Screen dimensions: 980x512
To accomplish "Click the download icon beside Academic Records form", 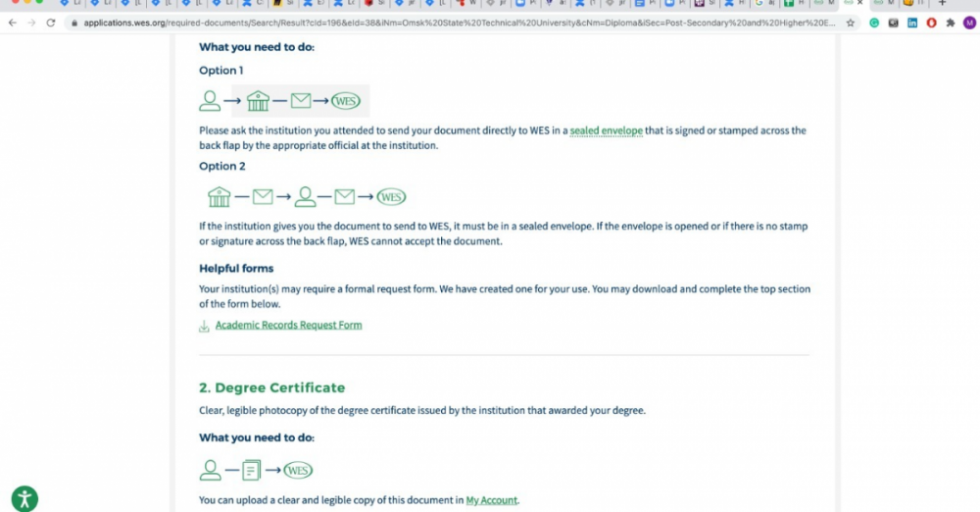I will pos(204,326).
